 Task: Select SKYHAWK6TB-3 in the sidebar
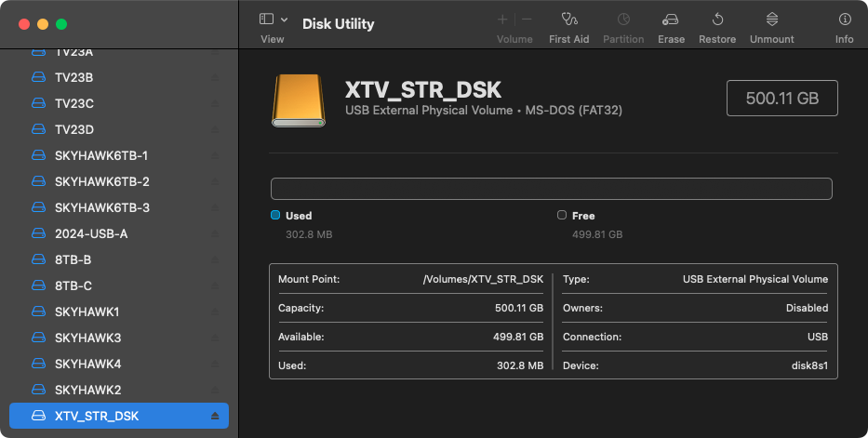point(119,207)
